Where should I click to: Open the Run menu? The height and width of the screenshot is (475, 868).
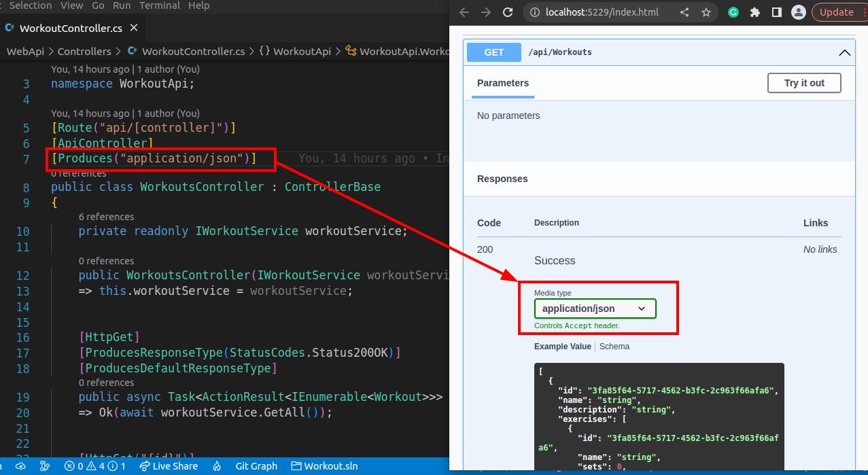coord(122,5)
